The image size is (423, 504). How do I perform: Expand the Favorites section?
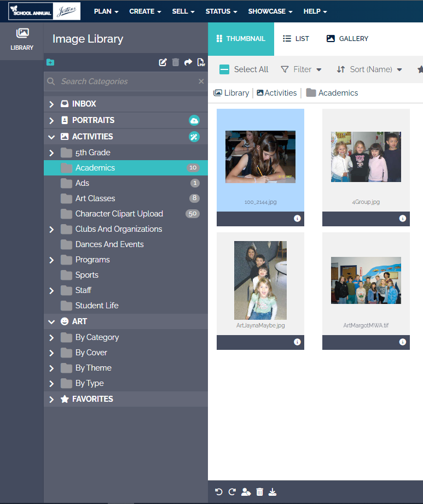coord(51,399)
